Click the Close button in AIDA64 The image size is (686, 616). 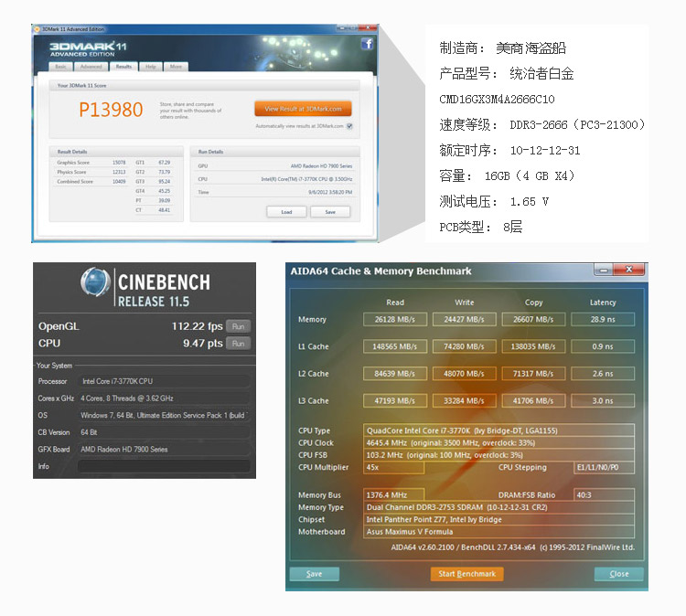tap(618, 574)
